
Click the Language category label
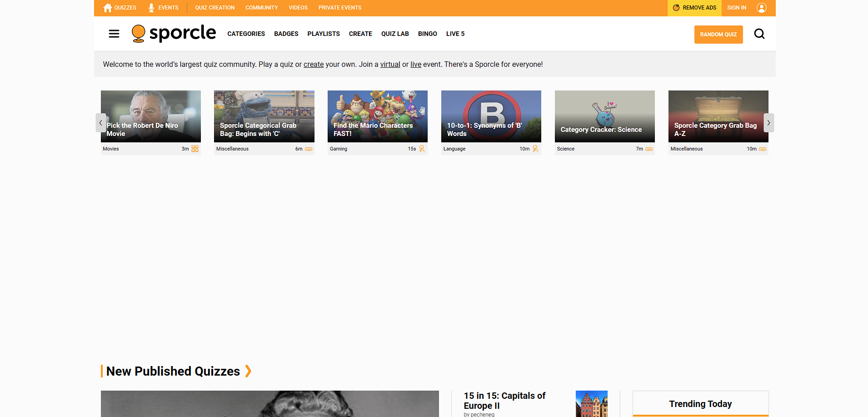pyautogui.click(x=454, y=149)
